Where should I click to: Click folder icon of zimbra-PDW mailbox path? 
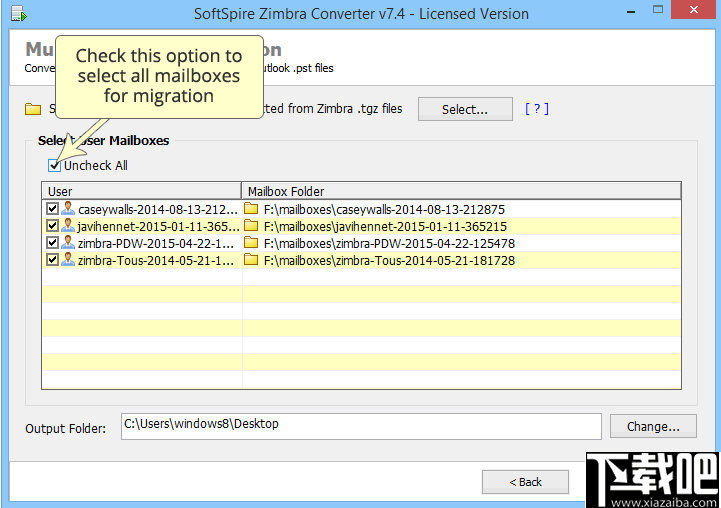tap(251, 243)
